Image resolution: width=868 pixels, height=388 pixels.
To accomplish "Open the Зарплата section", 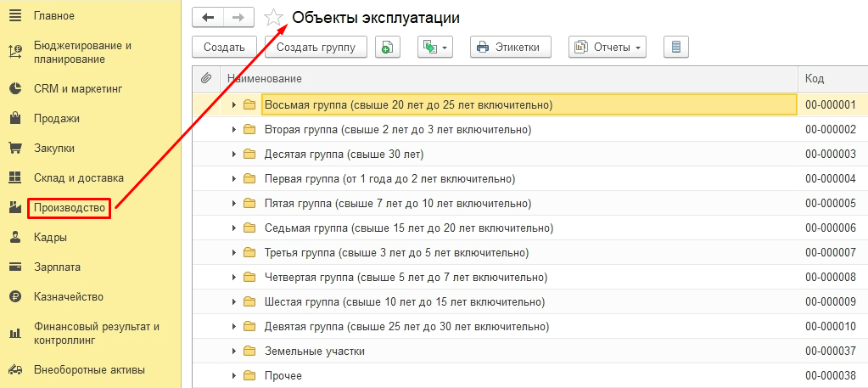I will point(57,267).
